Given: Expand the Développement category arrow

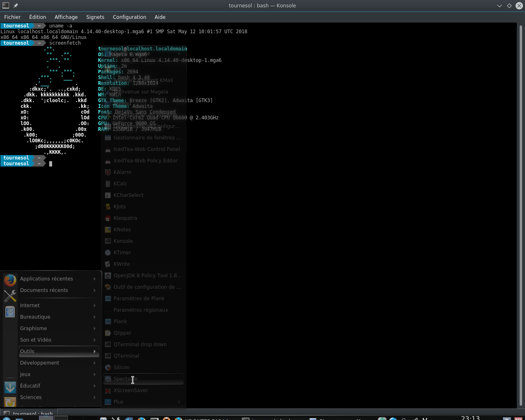Looking at the screenshot, I should pos(95,363).
